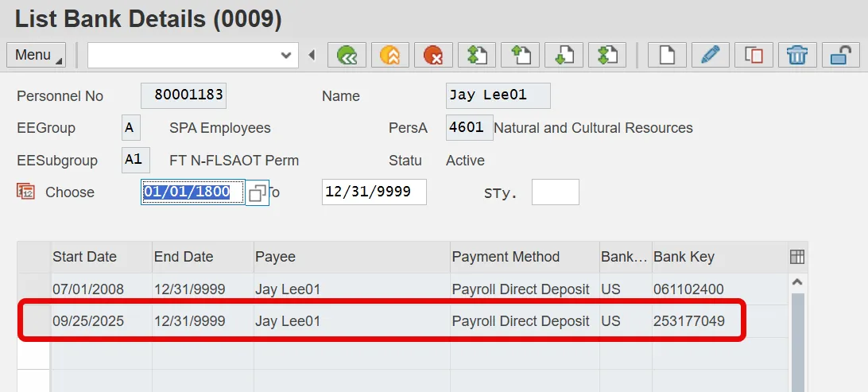Go to the next page icon
Viewport: 868px width, 392px height.
564,56
